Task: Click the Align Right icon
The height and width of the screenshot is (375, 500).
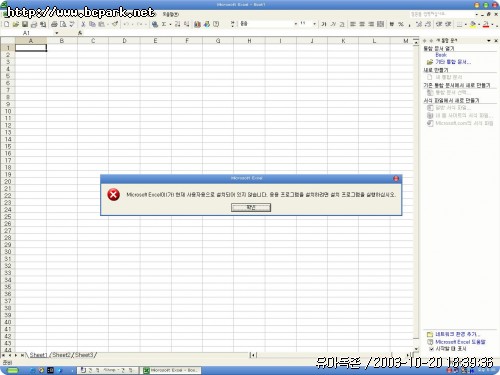Action: 371,24
